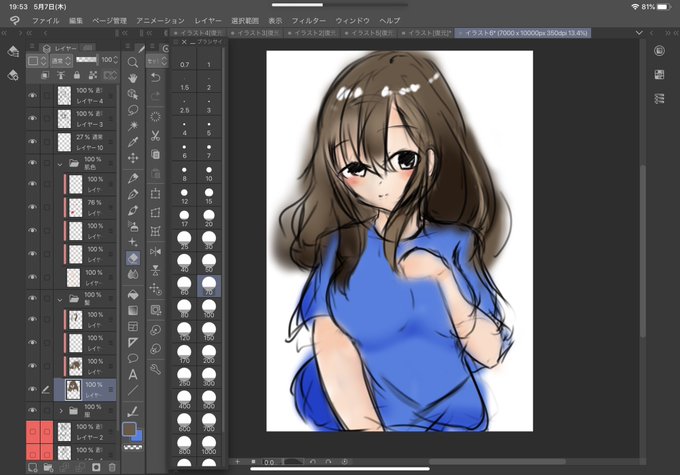Toggle visibility of the 肌色 folder

coord(33,163)
